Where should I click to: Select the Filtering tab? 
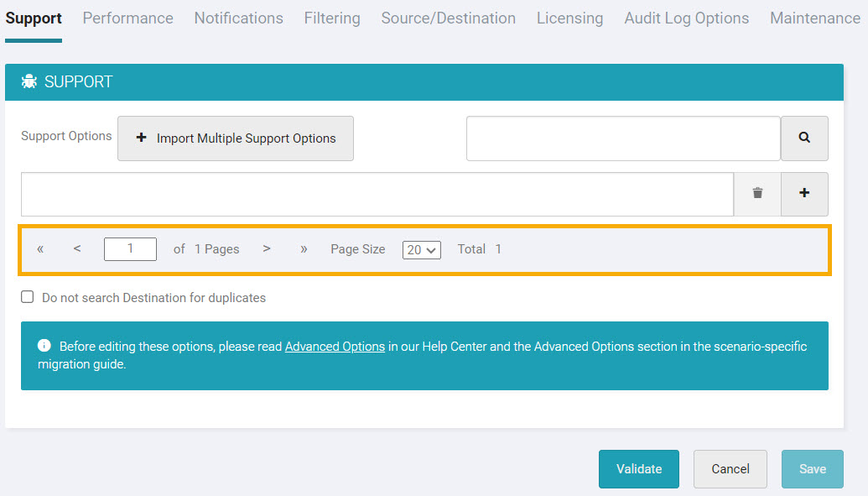(332, 18)
